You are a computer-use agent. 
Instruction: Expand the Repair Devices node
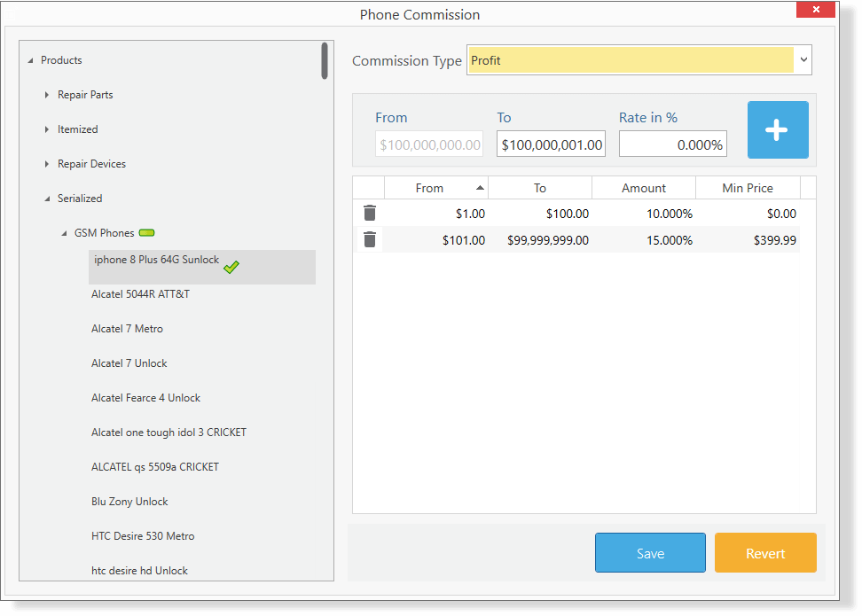tap(47, 164)
